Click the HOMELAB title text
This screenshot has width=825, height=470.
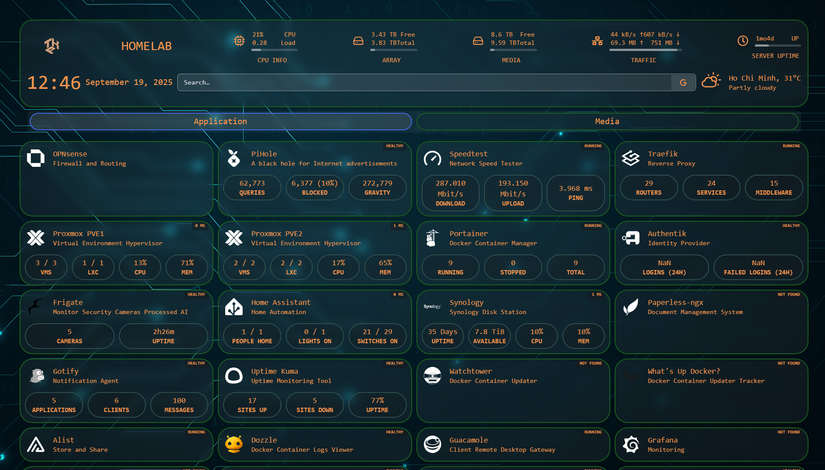pyautogui.click(x=146, y=46)
